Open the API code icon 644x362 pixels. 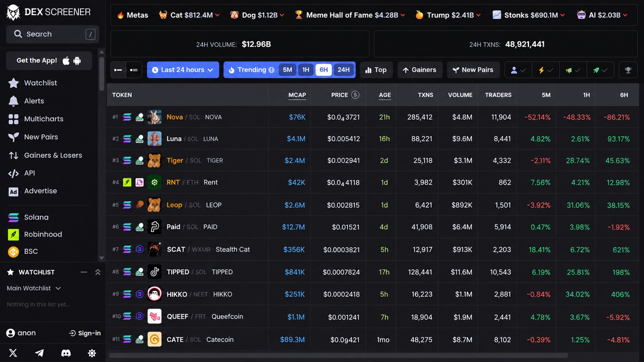coord(14,173)
